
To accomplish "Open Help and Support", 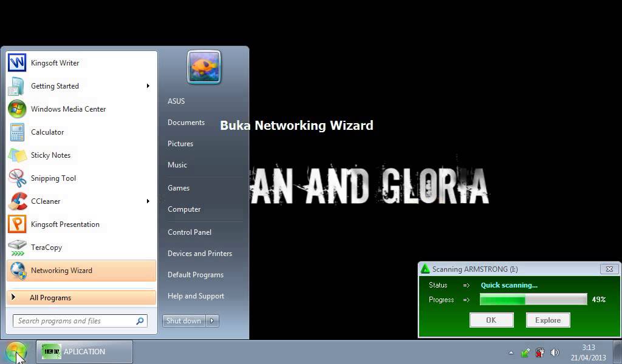I will point(196,296).
